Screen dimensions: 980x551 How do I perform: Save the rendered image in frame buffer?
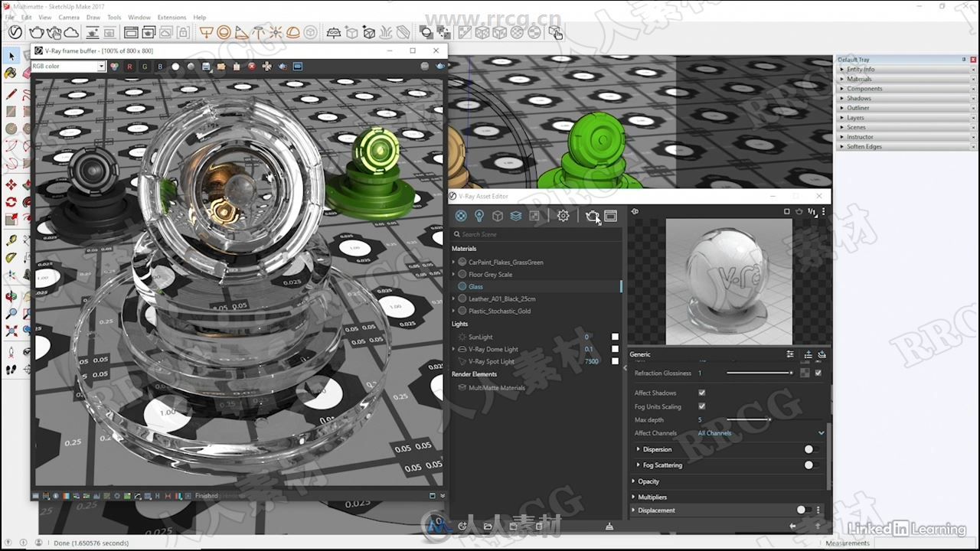(x=206, y=67)
